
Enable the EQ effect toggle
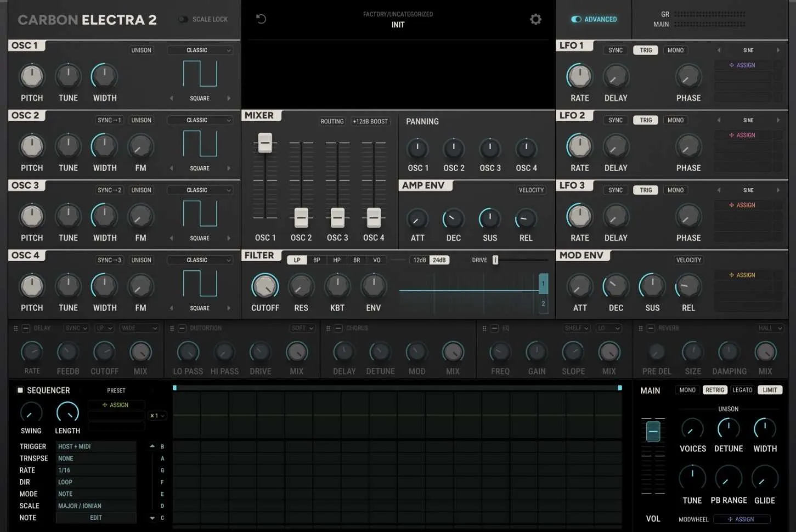[494, 328]
